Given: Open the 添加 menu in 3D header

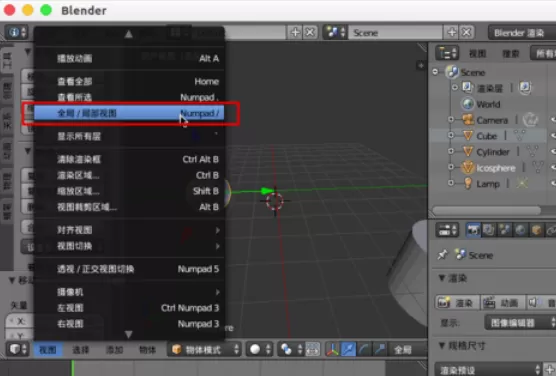Looking at the screenshot, I should click(x=114, y=350).
